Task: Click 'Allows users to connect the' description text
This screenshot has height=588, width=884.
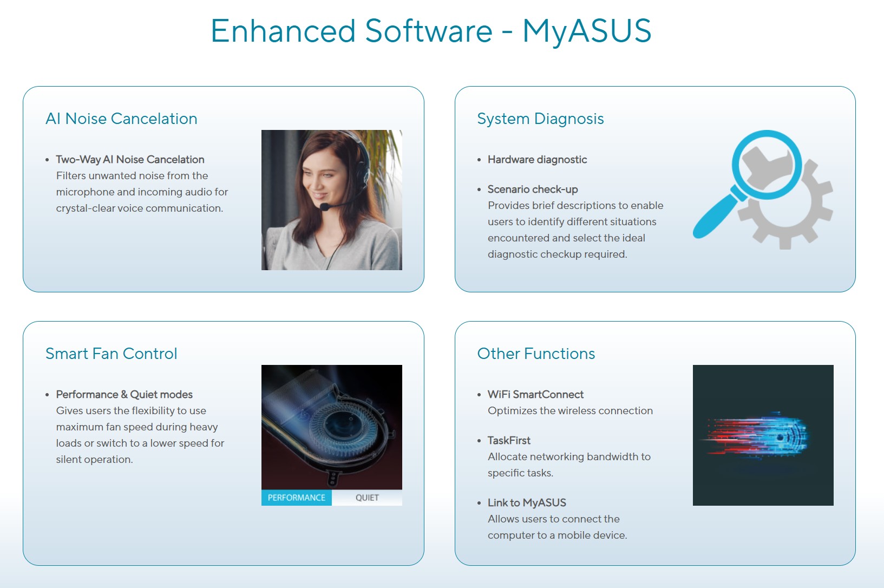Action: coord(553,519)
